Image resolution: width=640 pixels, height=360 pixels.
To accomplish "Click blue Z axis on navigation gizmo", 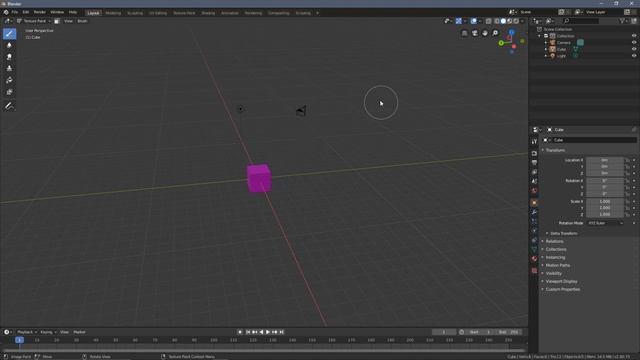I will 511,32.
